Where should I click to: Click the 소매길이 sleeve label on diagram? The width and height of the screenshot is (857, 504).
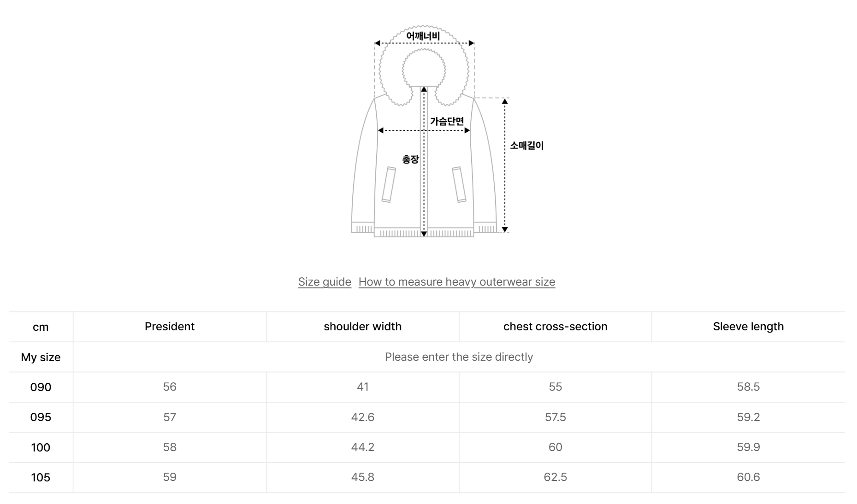point(526,146)
